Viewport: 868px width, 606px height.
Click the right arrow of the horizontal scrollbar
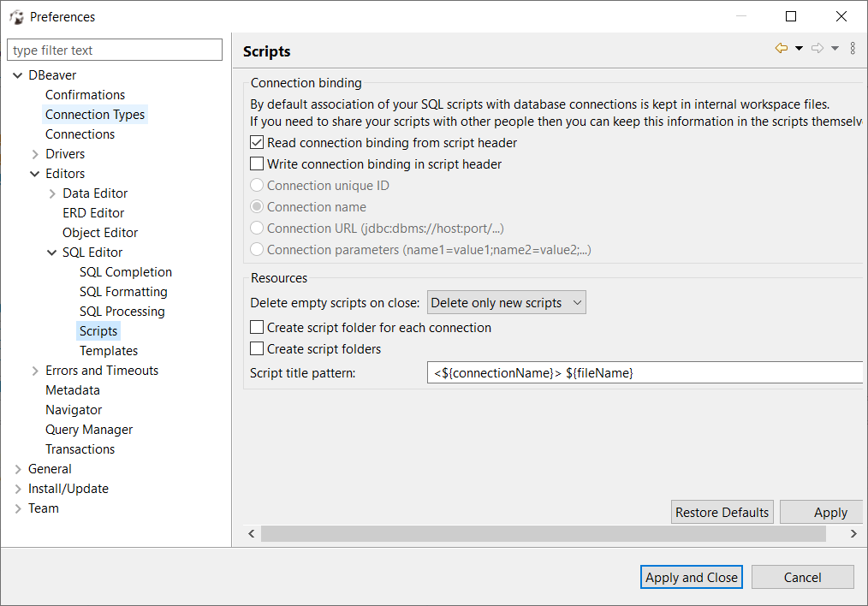[853, 533]
